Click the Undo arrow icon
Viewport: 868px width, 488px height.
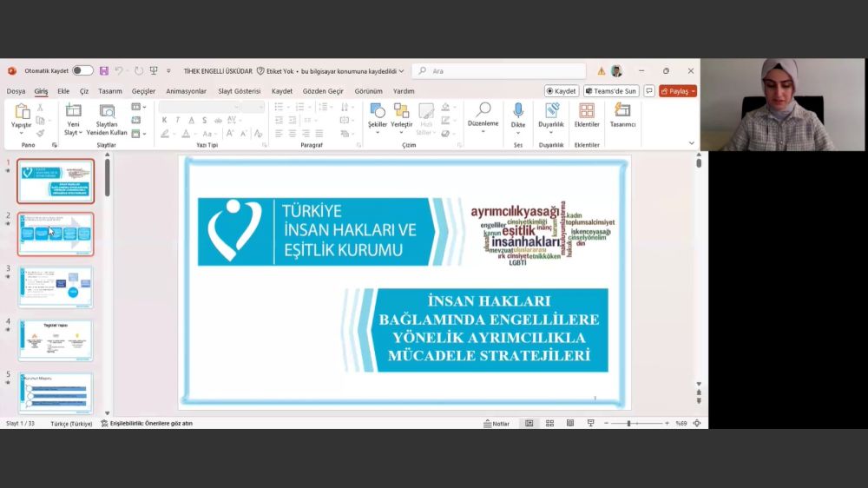(x=118, y=71)
